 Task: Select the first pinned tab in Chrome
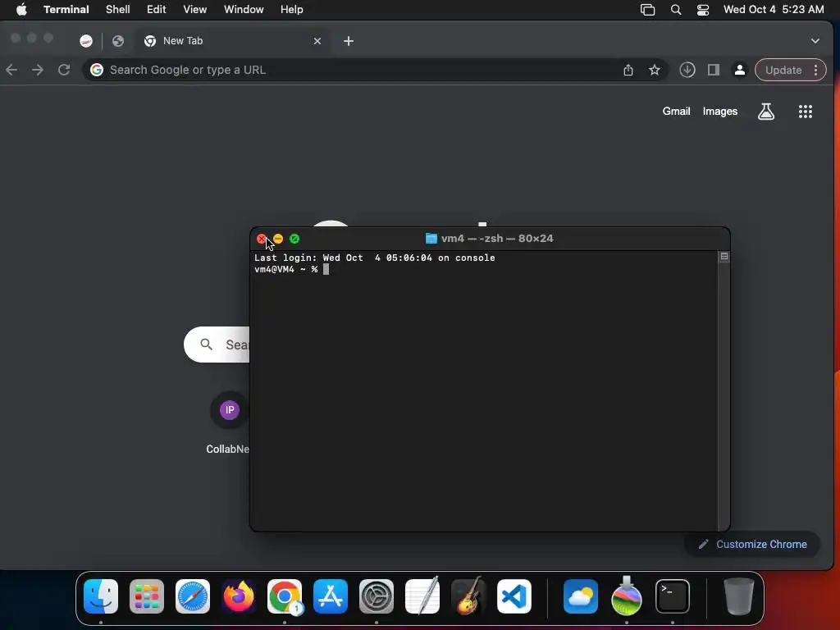point(86,41)
